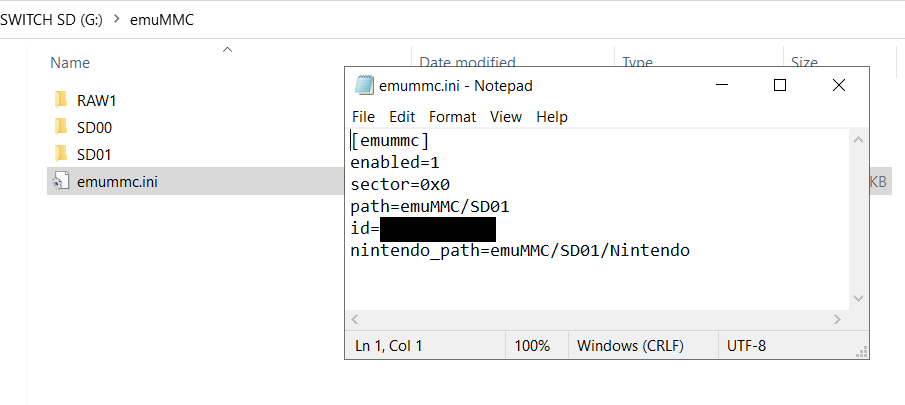
Task: Click Ln 1, Col 1 in status bar
Action: (388, 346)
